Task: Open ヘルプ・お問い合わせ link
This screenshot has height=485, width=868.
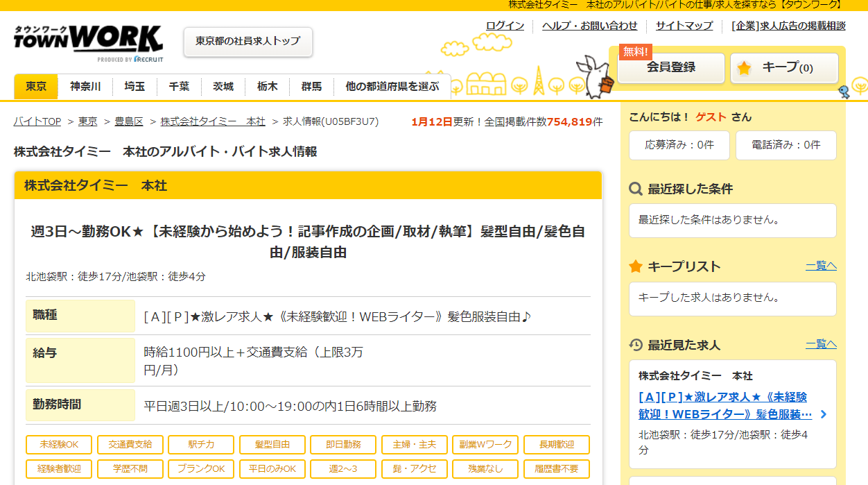Action: pyautogui.click(x=590, y=26)
